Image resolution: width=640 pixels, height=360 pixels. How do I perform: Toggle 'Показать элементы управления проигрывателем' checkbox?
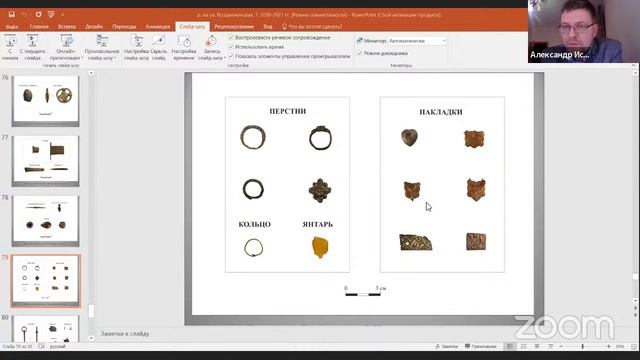point(231,56)
